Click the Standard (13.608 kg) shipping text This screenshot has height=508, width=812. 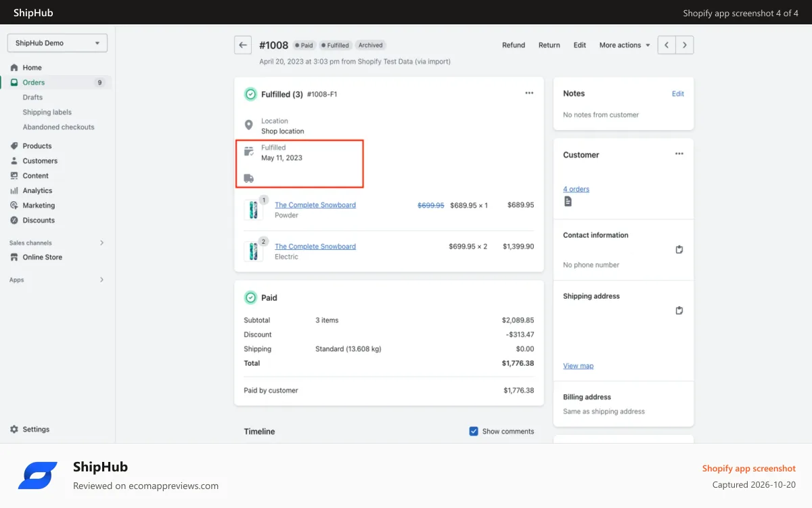(348, 349)
